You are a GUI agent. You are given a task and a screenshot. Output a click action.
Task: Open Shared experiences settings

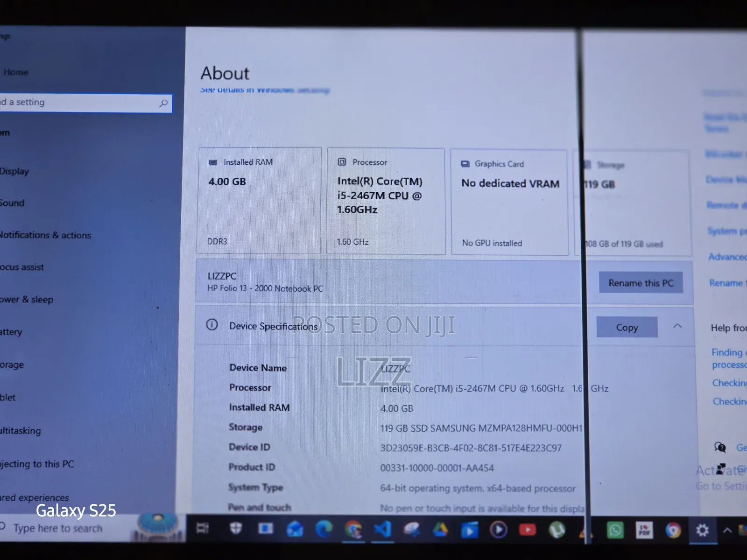pos(34,497)
